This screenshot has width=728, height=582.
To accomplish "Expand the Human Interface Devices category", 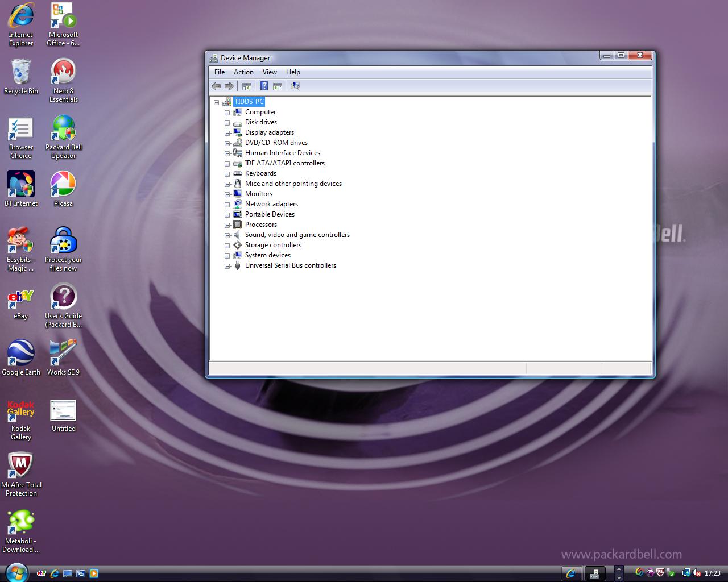I will tap(227, 153).
